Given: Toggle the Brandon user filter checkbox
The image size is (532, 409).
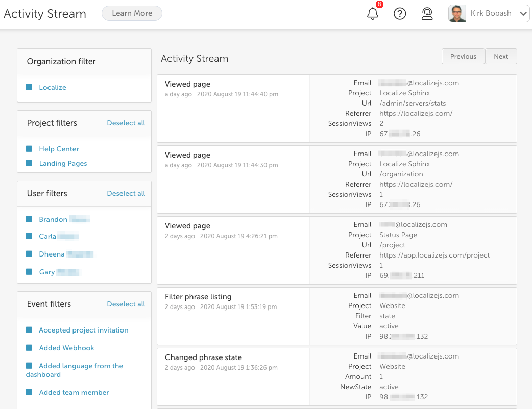Looking at the screenshot, I should [29, 219].
